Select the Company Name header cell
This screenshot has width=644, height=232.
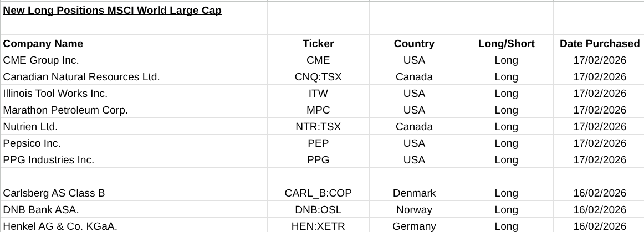click(43, 44)
